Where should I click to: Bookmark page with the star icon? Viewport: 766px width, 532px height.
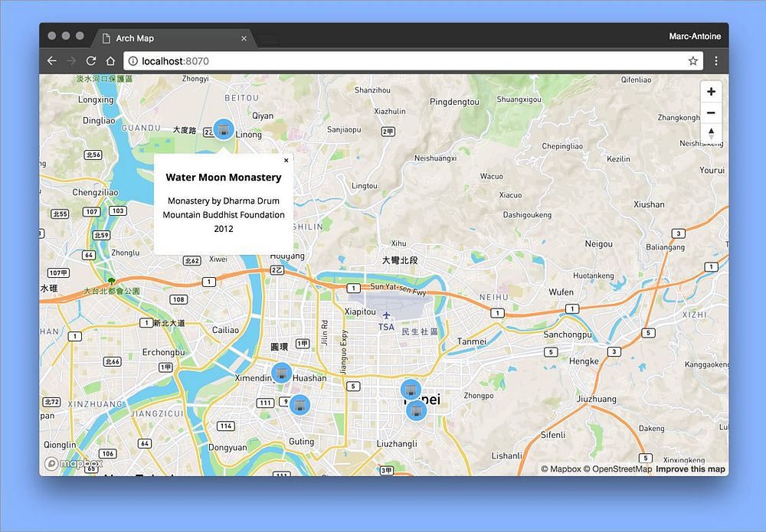click(x=692, y=61)
